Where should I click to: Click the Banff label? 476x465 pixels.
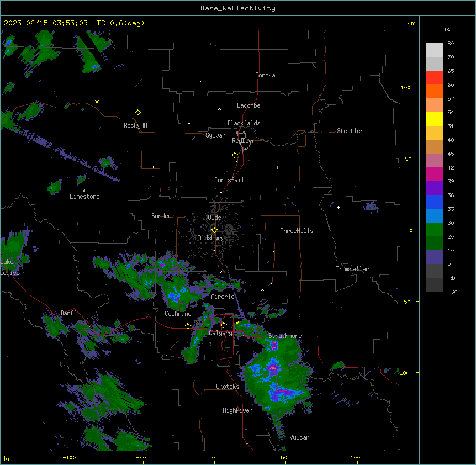pos(68,313)
